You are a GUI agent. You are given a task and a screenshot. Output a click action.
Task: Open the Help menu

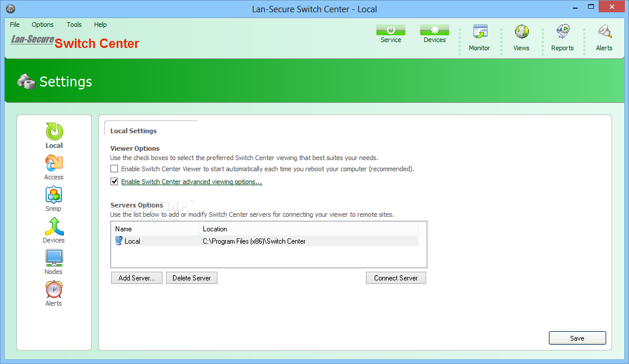tap(101, 25)
